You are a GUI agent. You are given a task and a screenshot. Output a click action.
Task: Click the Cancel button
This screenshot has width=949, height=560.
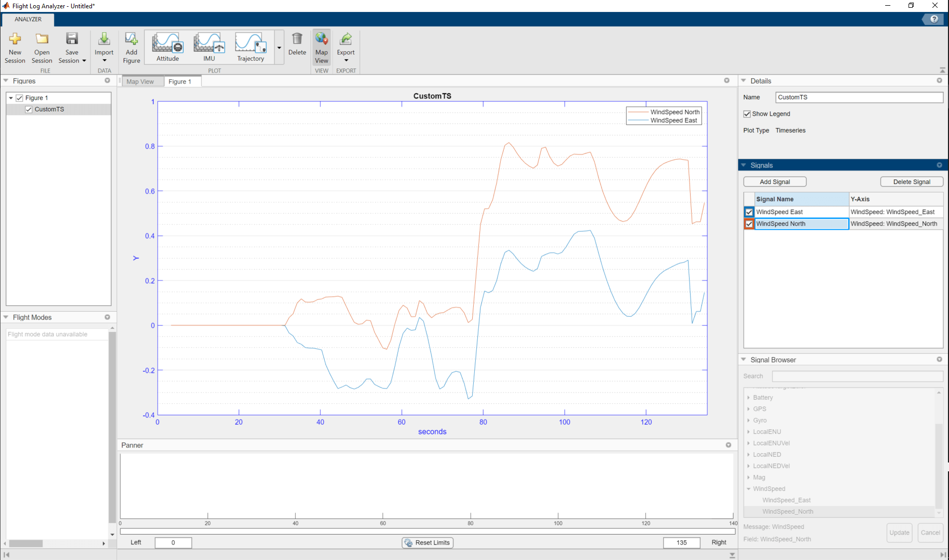[930, 533]
